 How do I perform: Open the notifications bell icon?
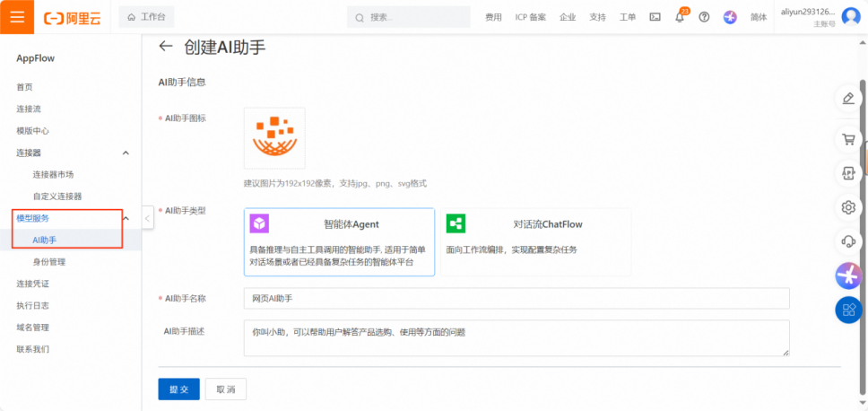coord(680,17)
